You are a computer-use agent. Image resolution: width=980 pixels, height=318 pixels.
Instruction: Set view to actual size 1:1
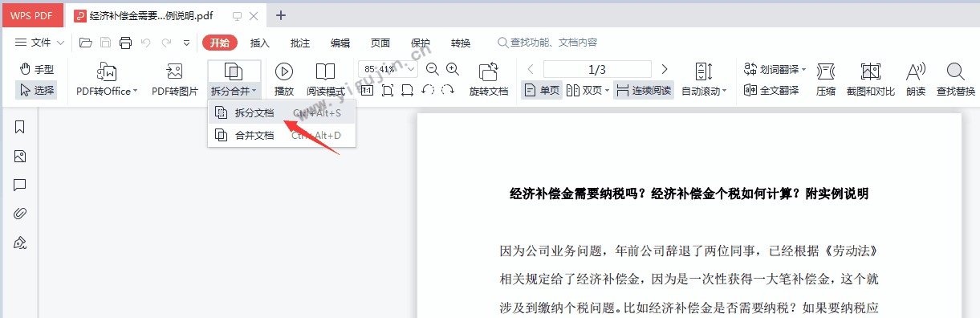[367, 90]
